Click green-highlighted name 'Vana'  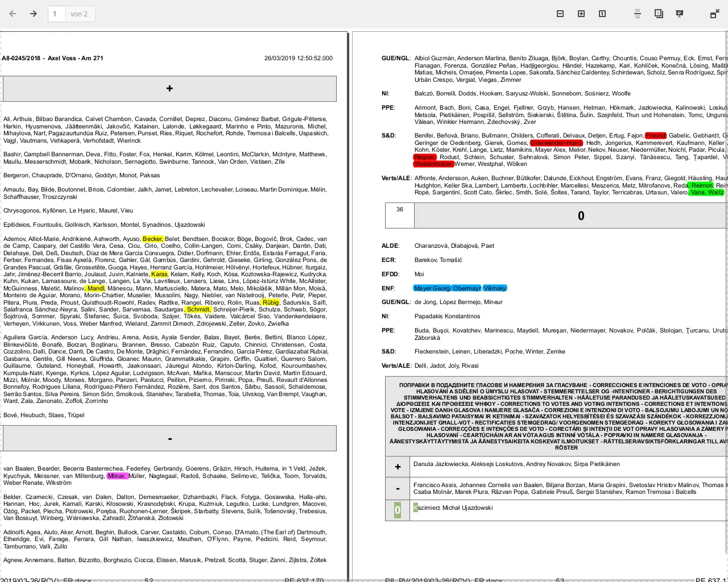pos(698,193)
